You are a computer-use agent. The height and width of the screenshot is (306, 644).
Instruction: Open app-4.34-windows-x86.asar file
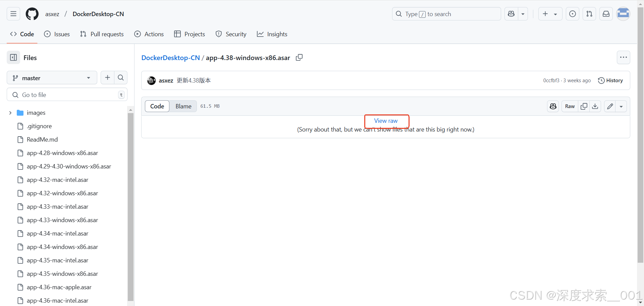coord(62,247)
